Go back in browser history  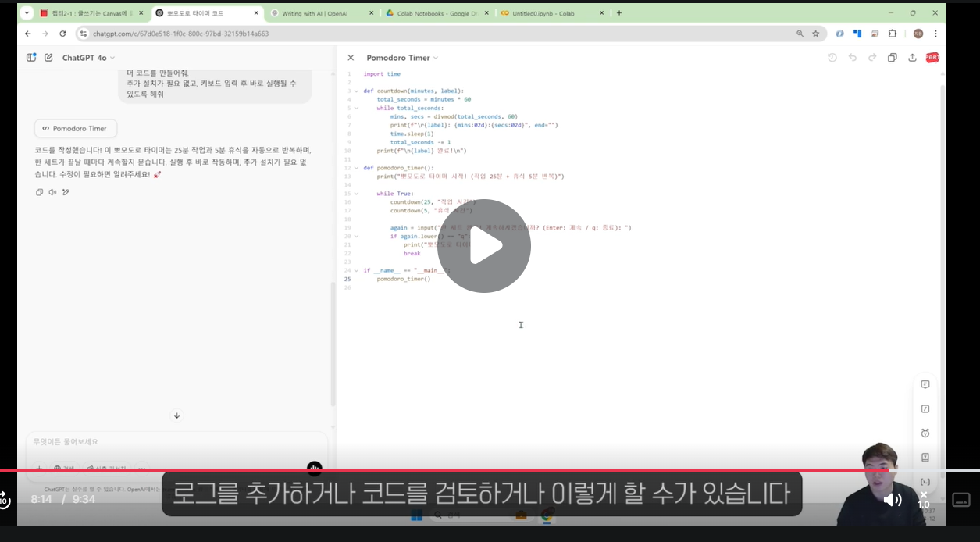click(x=28, y=34)
